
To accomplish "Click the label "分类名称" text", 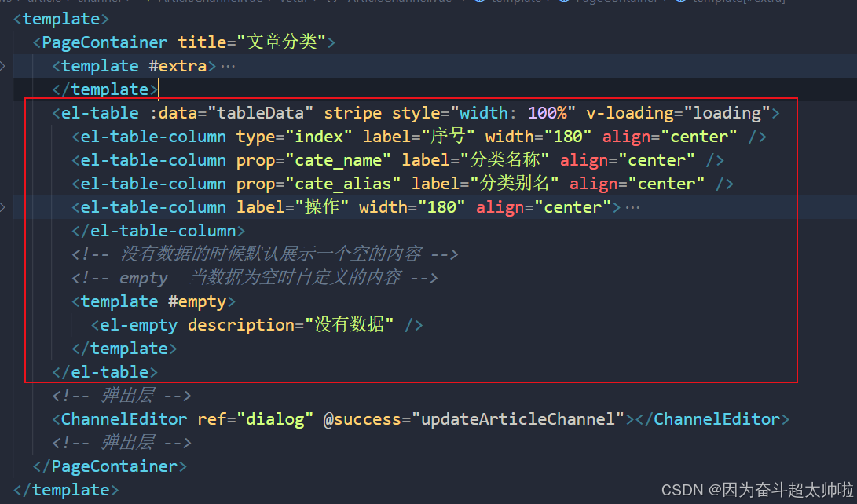I will 504,160.
